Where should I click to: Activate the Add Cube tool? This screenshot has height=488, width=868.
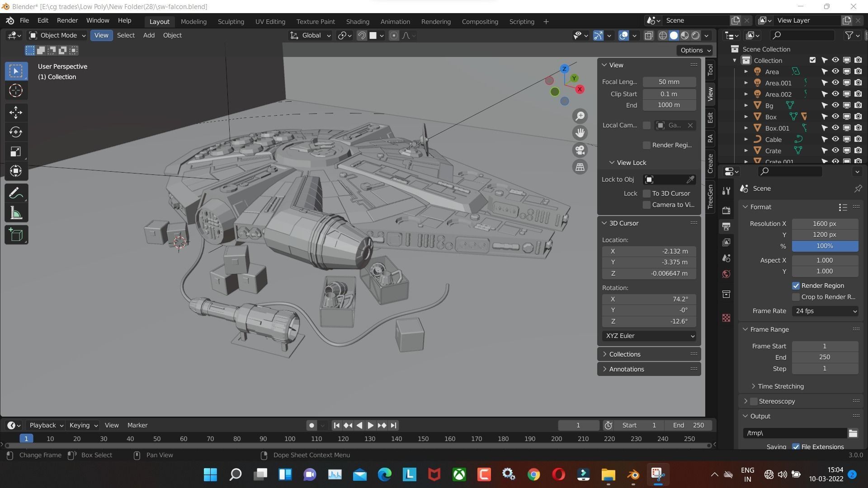(x=16, y=235)
